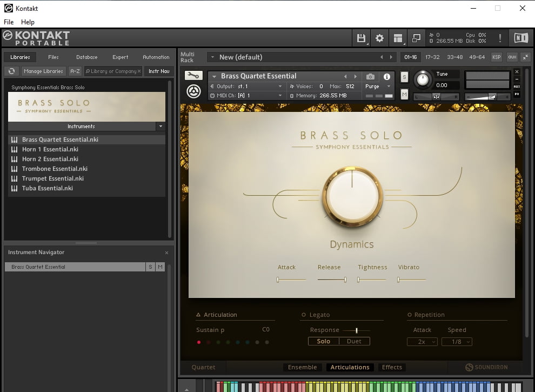
Task: Click the exclamation panic button
Action: click(500, 38)
